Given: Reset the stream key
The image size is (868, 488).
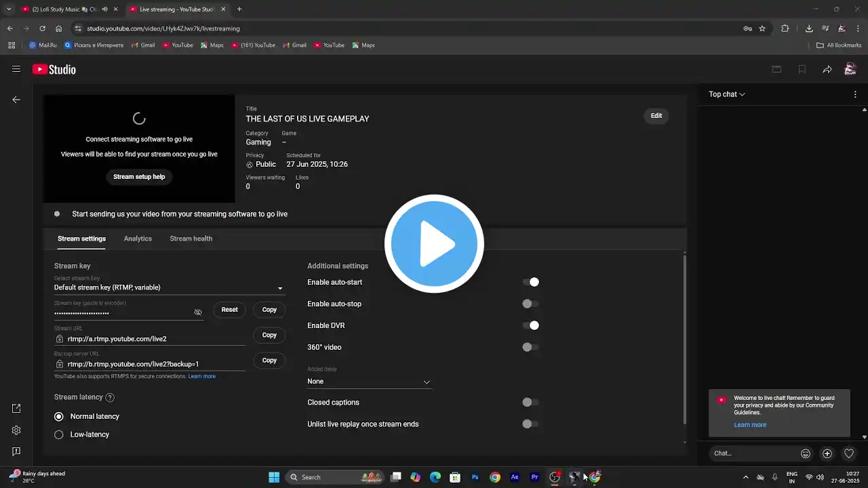Looking at the screenshot, I should (x=230, y=310).
